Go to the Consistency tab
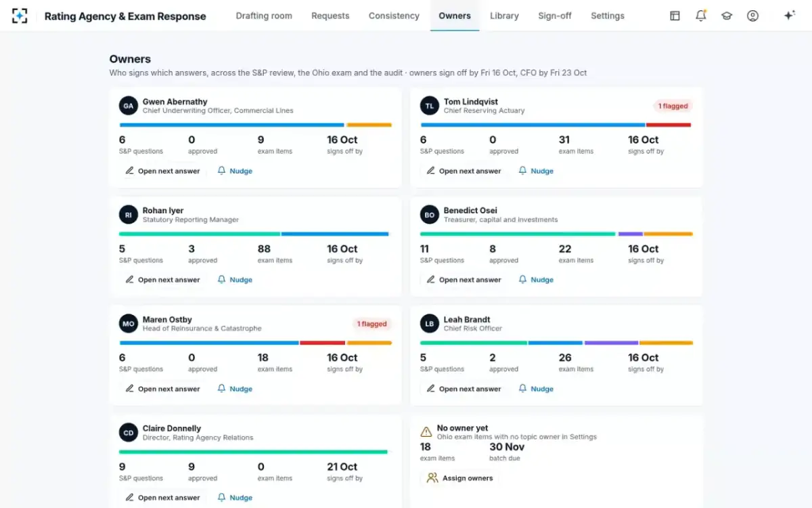 click(x=394, y=16)
